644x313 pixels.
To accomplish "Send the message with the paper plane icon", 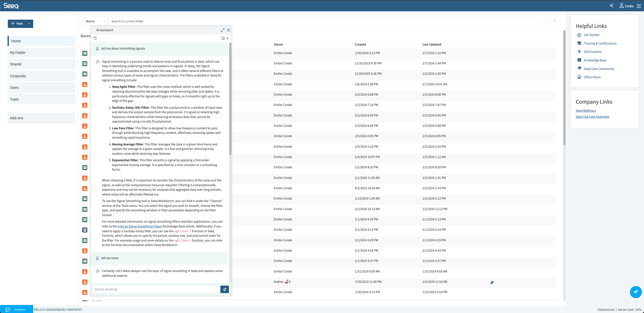I will pos(224,289).
